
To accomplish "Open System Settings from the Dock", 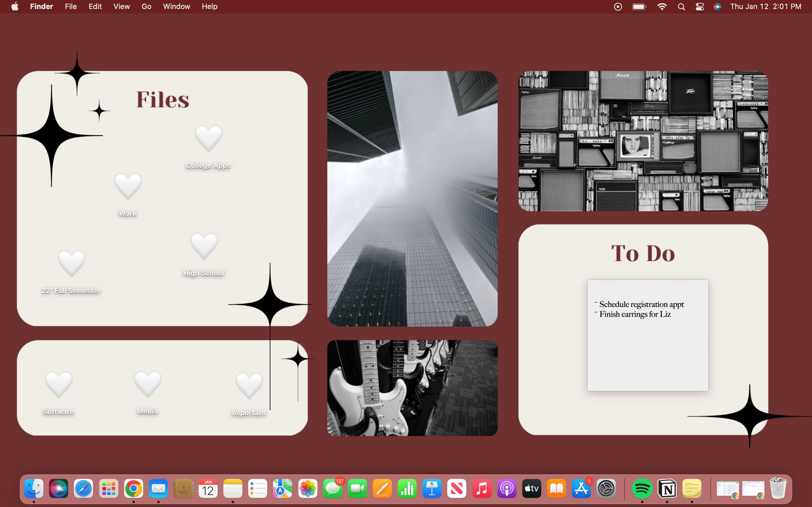I will (607, 489).
